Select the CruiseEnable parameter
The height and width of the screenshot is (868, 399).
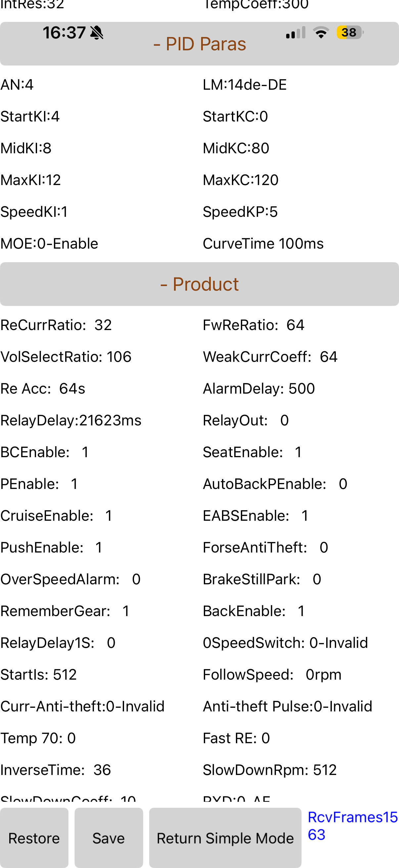[x=57, y=515]
